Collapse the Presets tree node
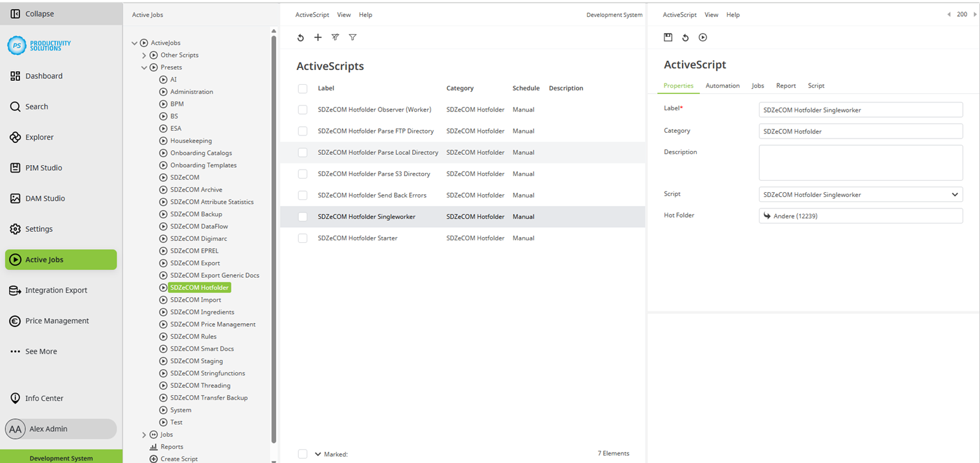980x463 pixels. pyautogui.click(x=144, y=67)
